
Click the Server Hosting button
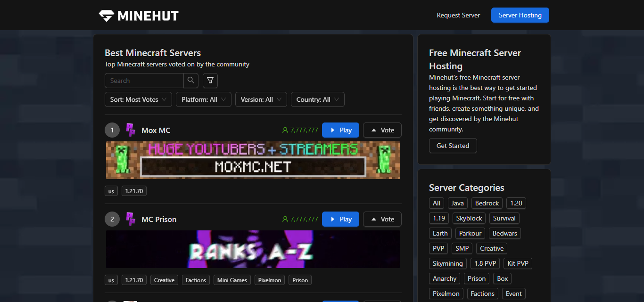(520, 15)
